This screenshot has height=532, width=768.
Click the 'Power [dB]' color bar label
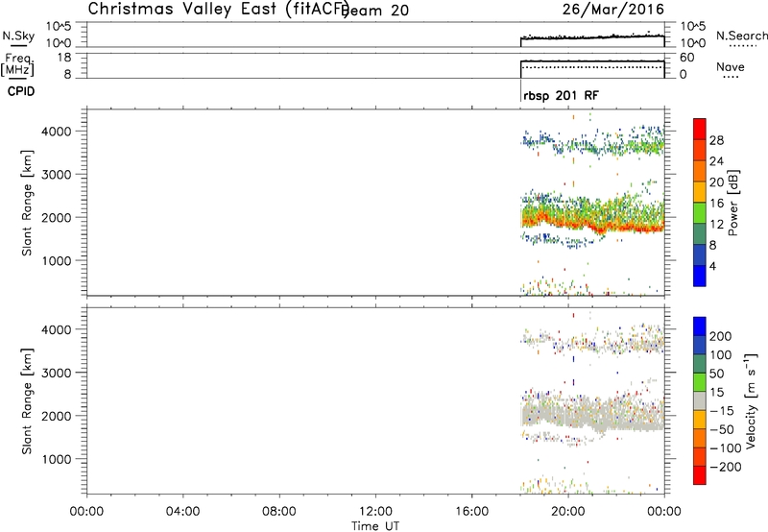point(732,203)
